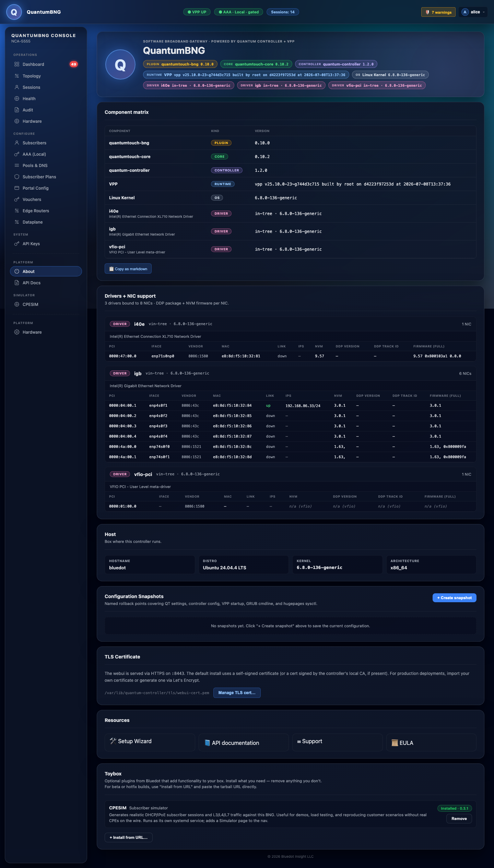
Task: Click the CONTROLLER quantum-controller 1.2.0 chip
Action: 336,64
